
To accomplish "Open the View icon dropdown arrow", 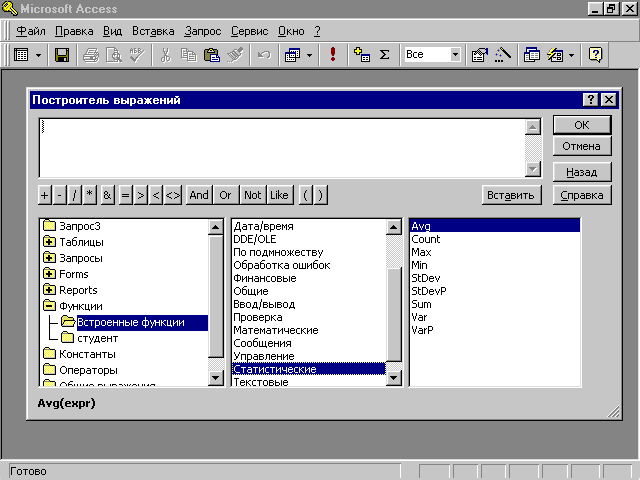I will pos(38,55).
